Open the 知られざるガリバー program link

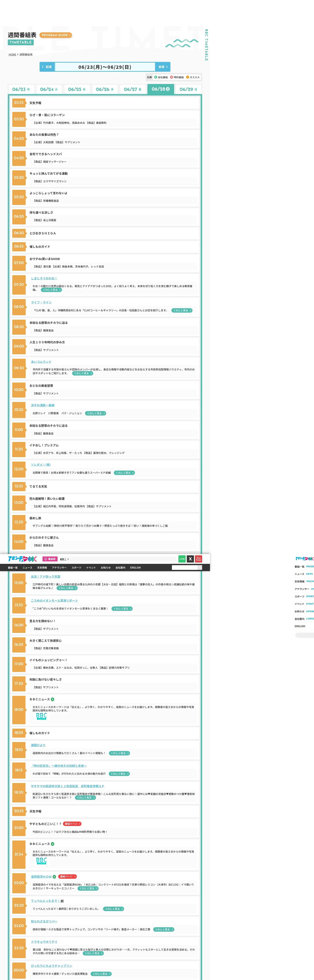tap(44, 921)
